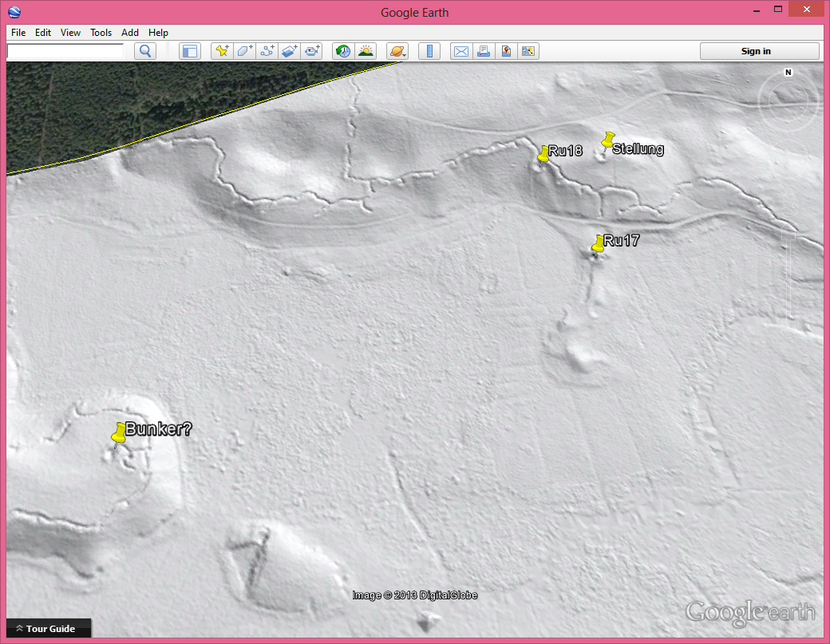Select the ruler measurement tool
Image resolution: width=830 pixels, height=644 pixels.
[429, 51]
